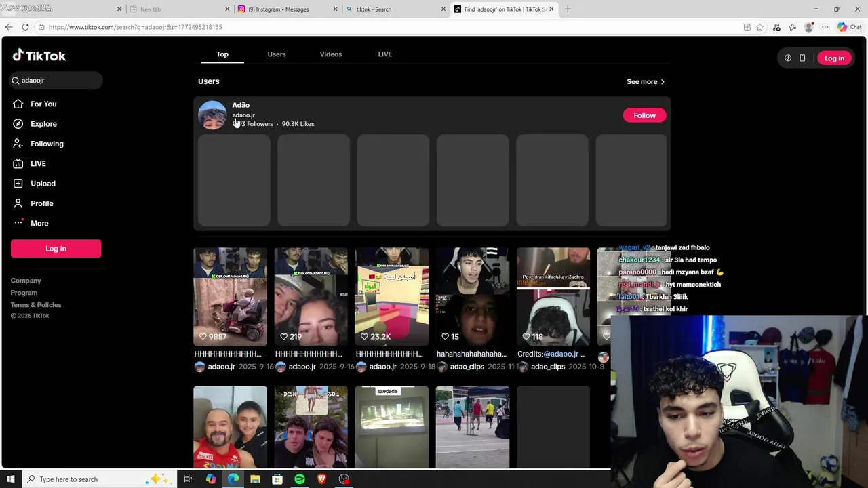Click Windows 'Type here to search' box
The height and width of the screenshot is (488, 868).
[x=98, y=479]
